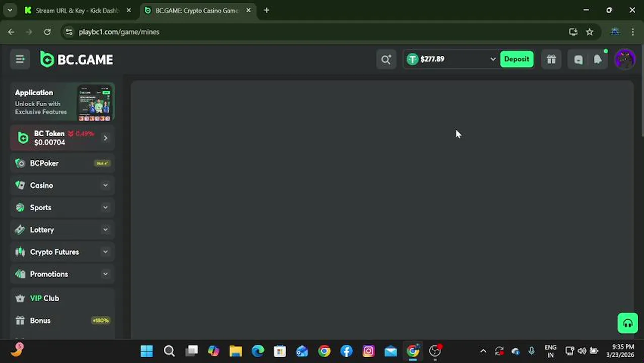This screenshot has height=363, width=644.
Task: Open the BC.GAME logo home link
Action: pos(77,59)
